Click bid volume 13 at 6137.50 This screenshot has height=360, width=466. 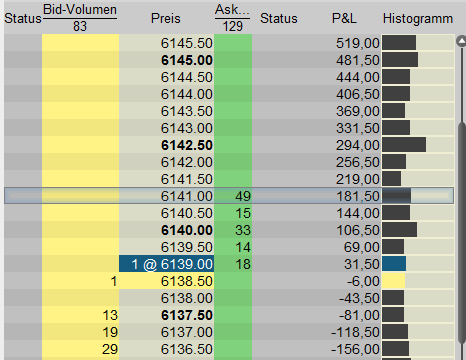pos(110,315)
